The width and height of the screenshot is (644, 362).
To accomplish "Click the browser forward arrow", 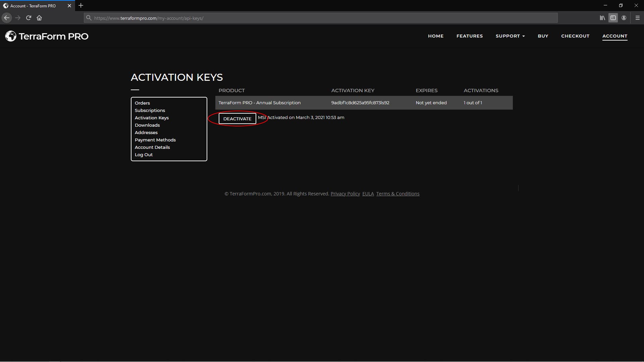I will coord(18,18).
